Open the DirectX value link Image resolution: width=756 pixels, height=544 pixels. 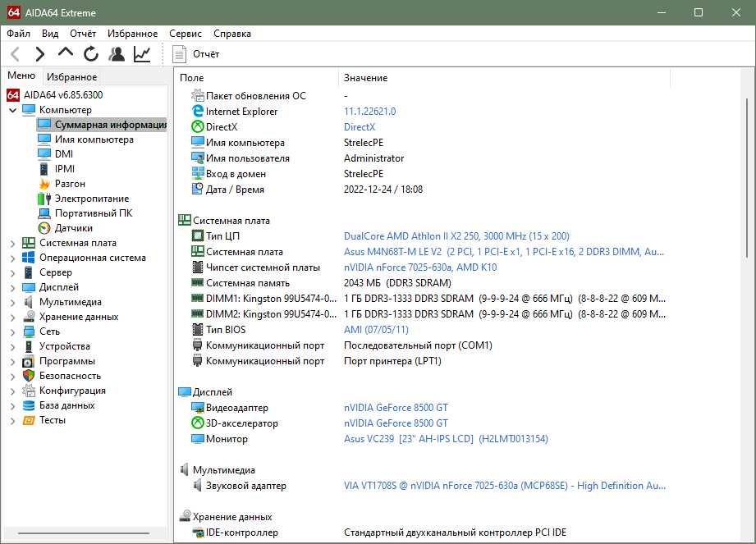point(360,126)
